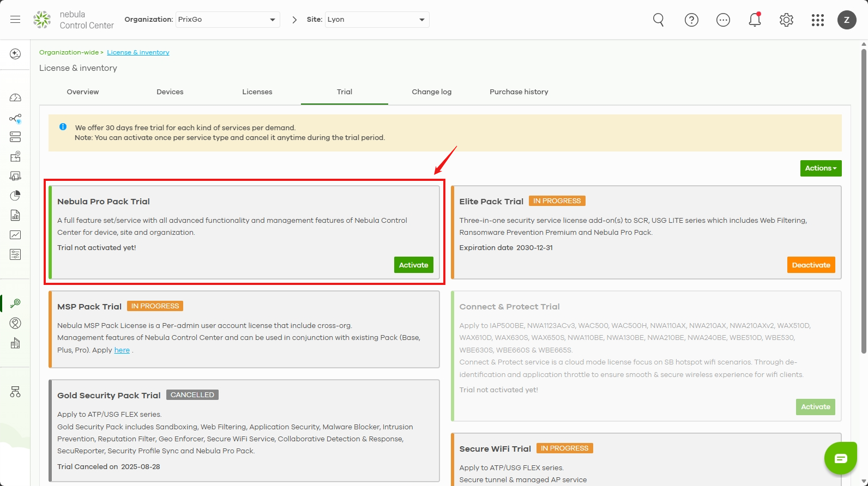Viewport: 868px width, 486px height.
Task: Click the arrow between Organization and Site
Action: [294, 20]
